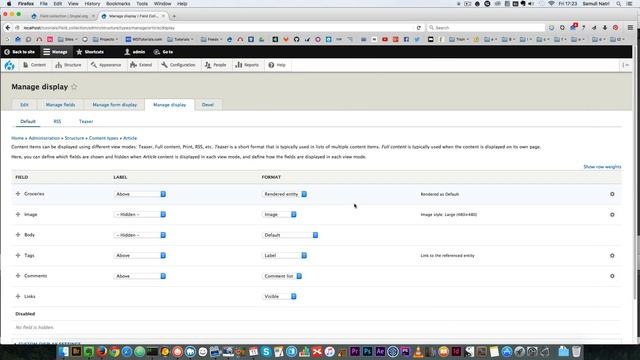Grab the Groceries row drag handle

18,193
